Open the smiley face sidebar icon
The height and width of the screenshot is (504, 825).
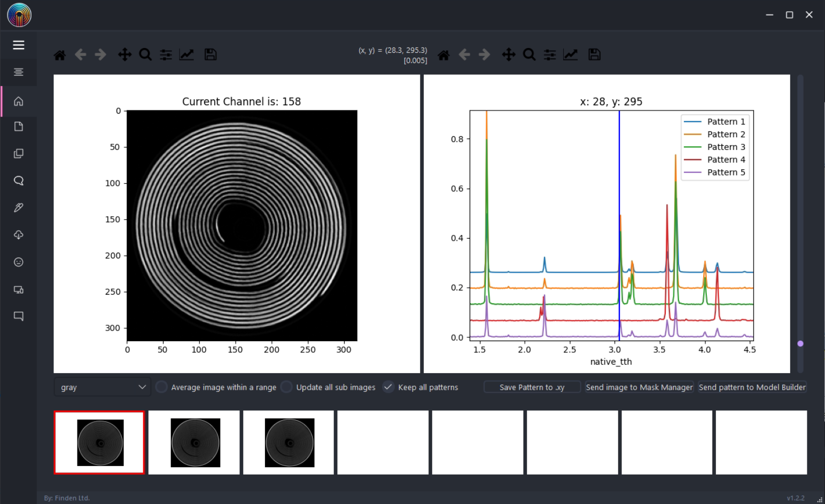click(19, 262)
